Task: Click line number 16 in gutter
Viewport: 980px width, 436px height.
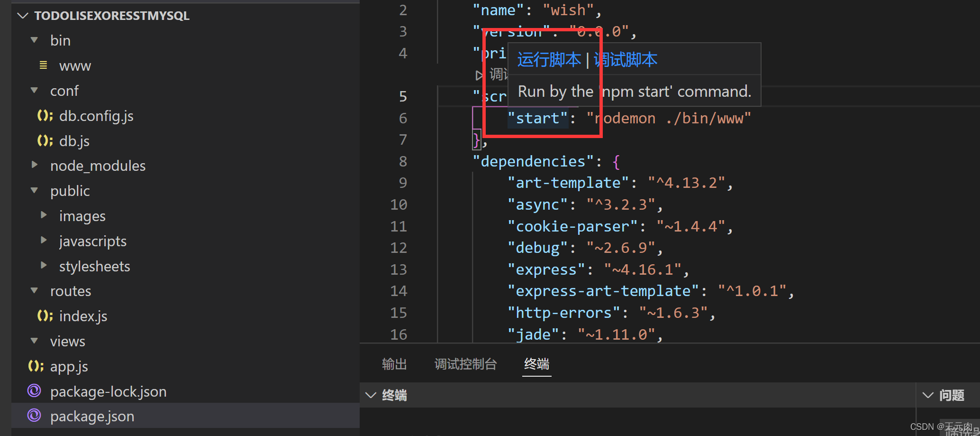Action: [x=399, y=334]
